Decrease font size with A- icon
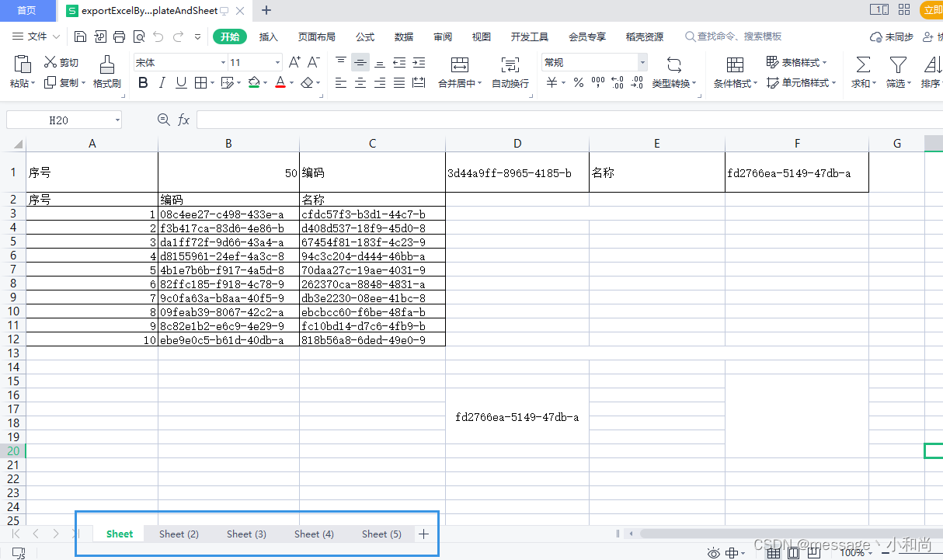The width and height of the screenshot is (943, 560). 314,62
